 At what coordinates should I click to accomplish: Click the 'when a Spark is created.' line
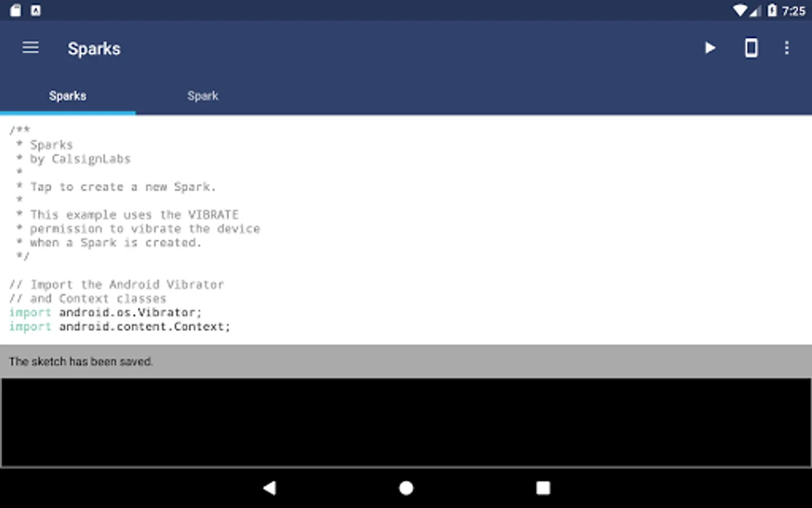coord(109,243)
